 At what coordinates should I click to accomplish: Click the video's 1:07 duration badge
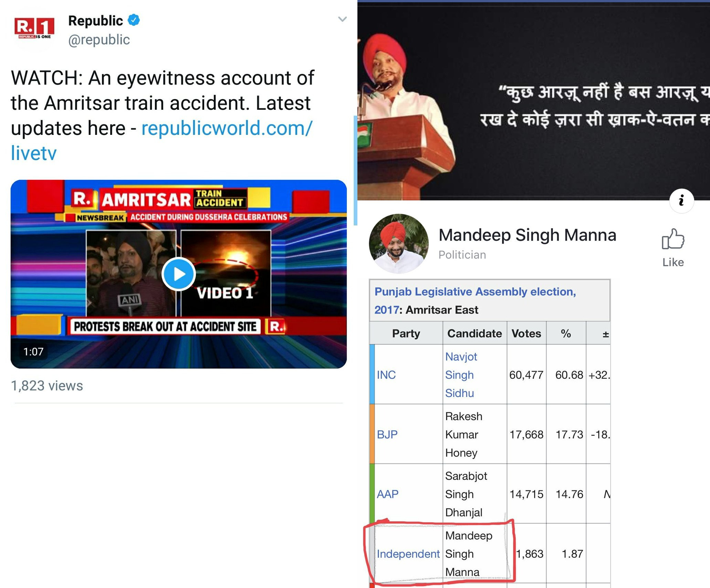tap(33, 352)
